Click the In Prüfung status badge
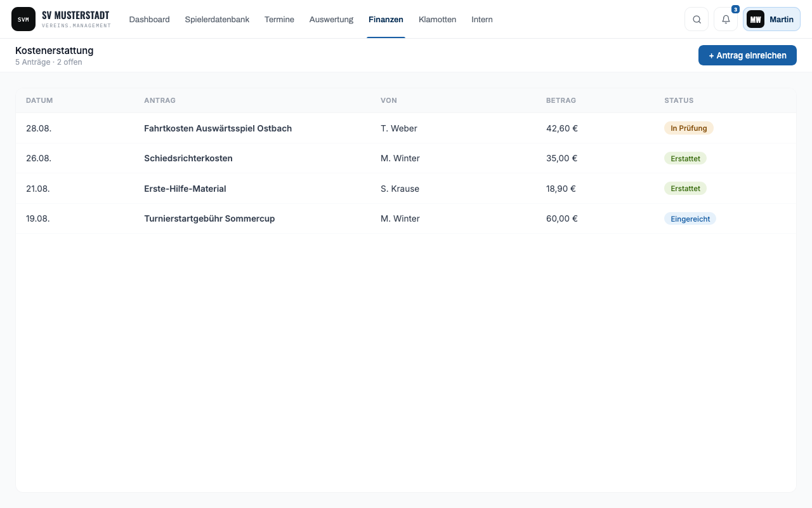The image size is (812, 508). [689, 128]
